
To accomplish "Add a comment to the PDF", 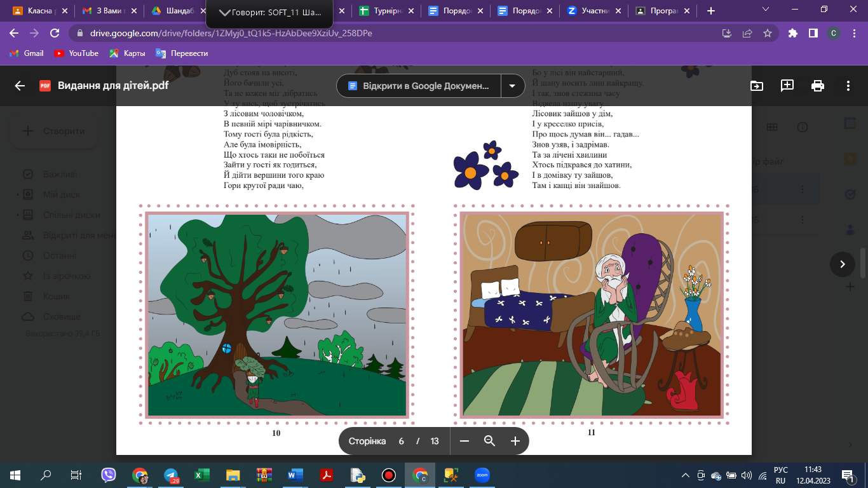I will [787, 86].
